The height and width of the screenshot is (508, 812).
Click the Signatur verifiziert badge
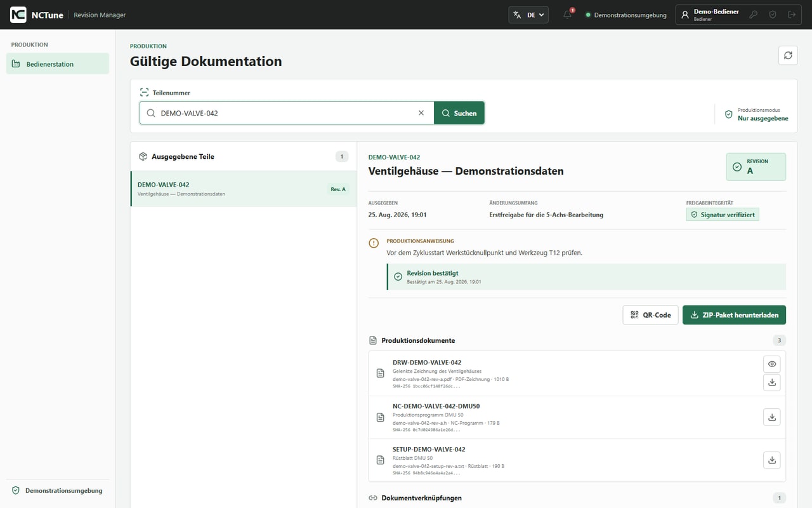[x=723, y=215]
